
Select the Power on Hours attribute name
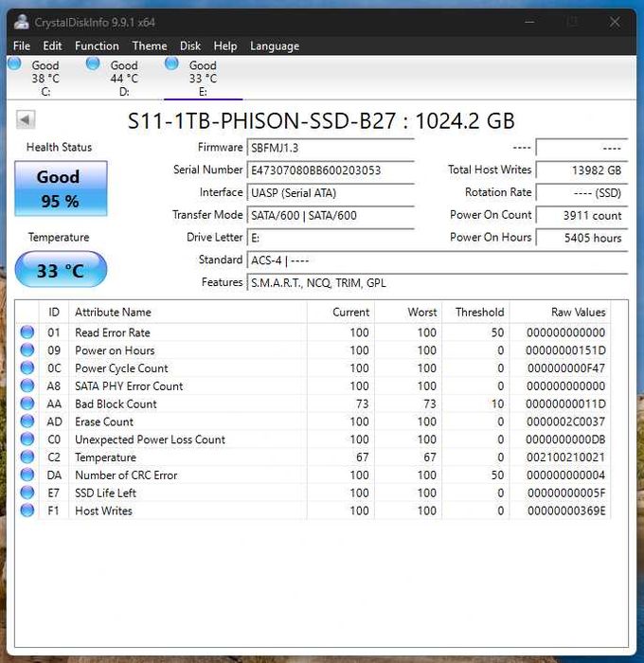click(x=115, y=350)
